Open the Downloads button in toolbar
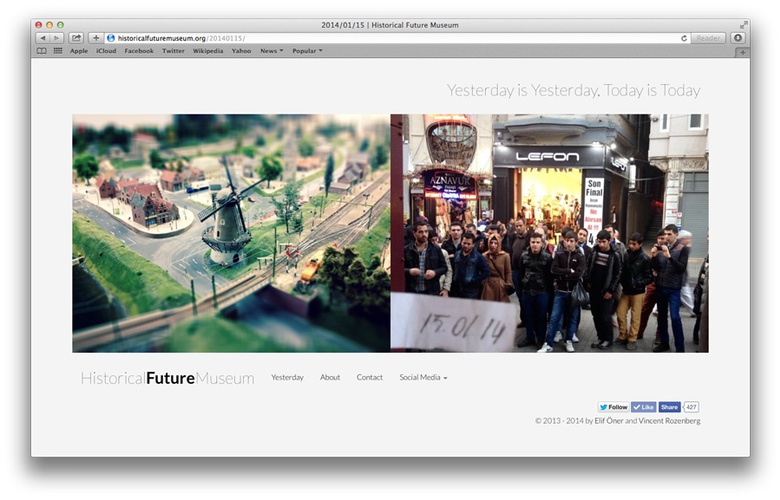 (738, 38)
